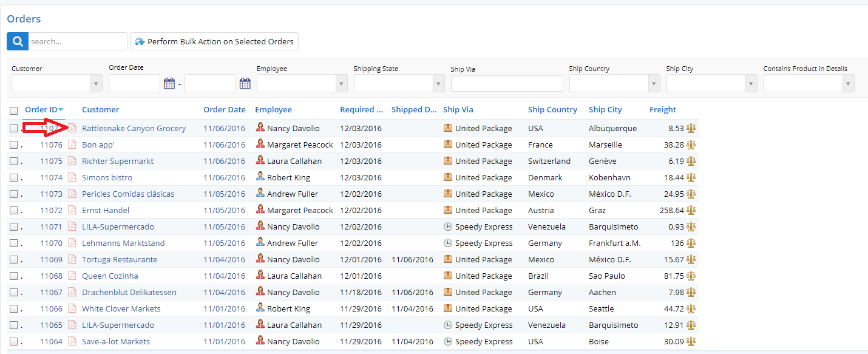Click the search text field
Viewport: 868px width, 354px height.
pos(78,41)
